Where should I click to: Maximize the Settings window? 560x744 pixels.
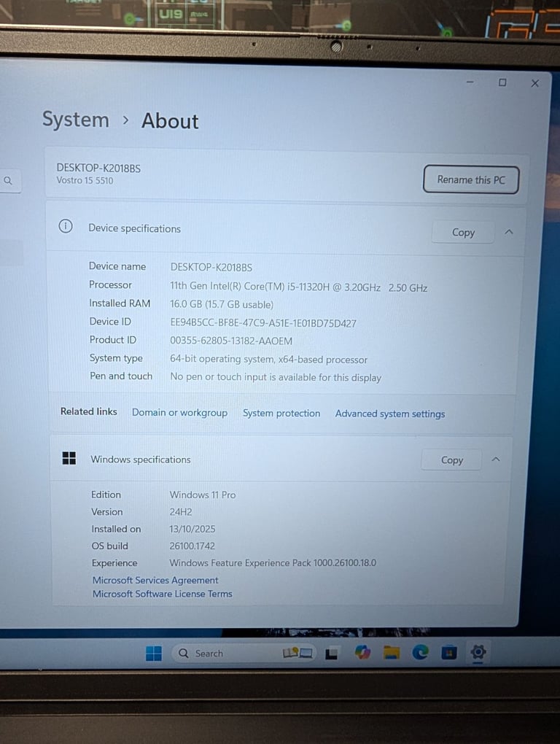click(x=502, y=82)
